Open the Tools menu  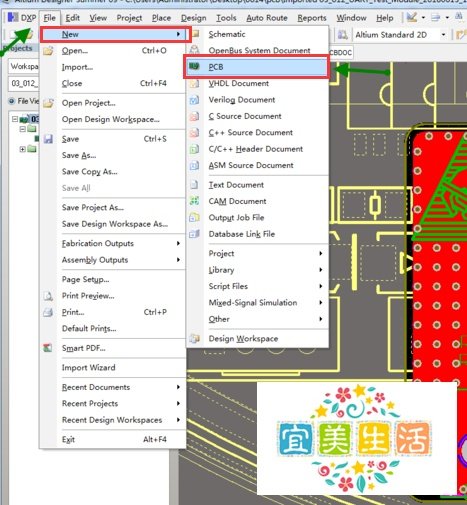226,18
